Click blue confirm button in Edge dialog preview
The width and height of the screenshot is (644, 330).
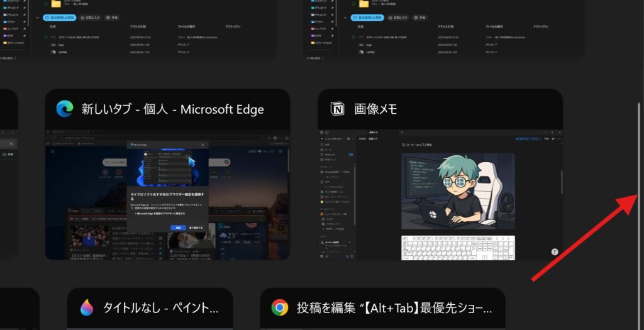pos(178,227)
